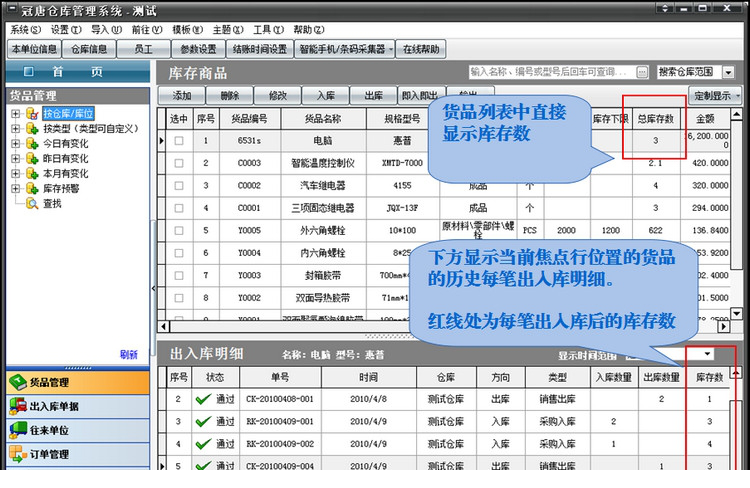Click the home page square icon in 首页 tab

pos(29,72)
